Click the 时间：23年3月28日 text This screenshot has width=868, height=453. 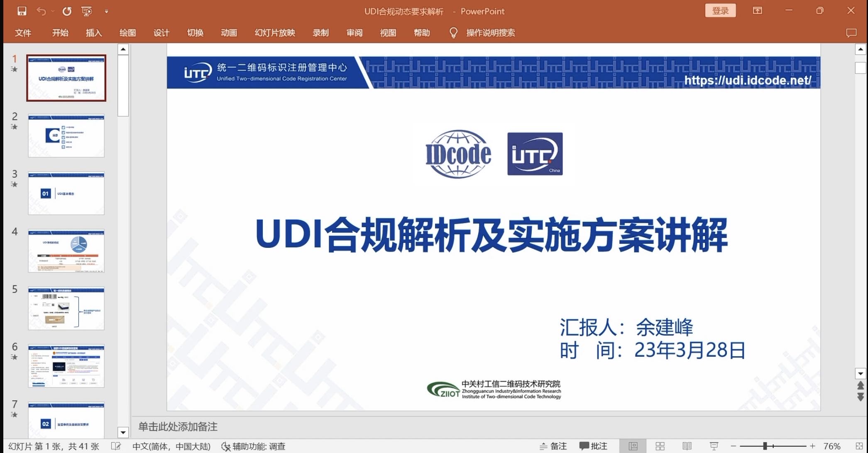(653, 350)
